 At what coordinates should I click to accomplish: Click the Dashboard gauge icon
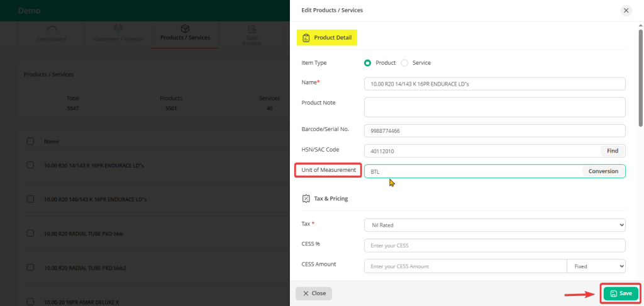(x=52, y=29)
